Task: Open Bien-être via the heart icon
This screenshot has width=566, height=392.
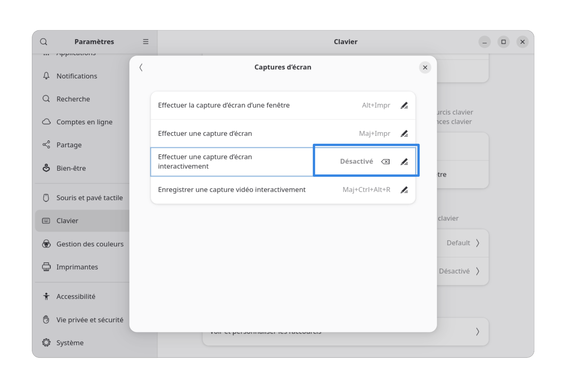Action: coord(46,168)
